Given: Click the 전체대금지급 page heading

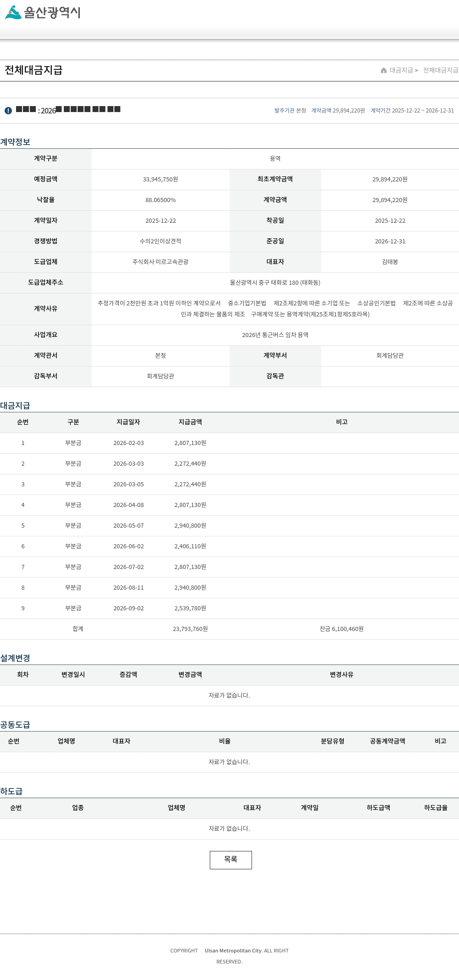Looking at the screenshot, I should click(x=34, y=70).
